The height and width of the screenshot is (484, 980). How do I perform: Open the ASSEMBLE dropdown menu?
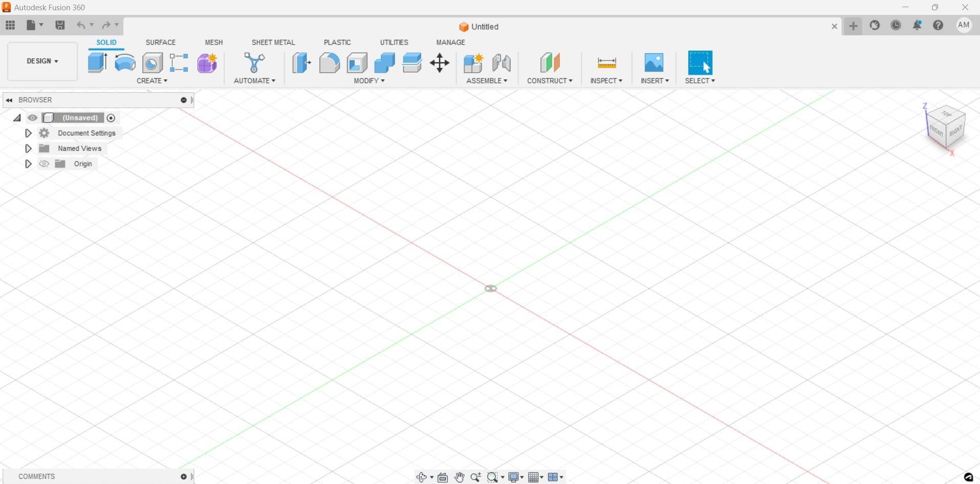[487, 81]
